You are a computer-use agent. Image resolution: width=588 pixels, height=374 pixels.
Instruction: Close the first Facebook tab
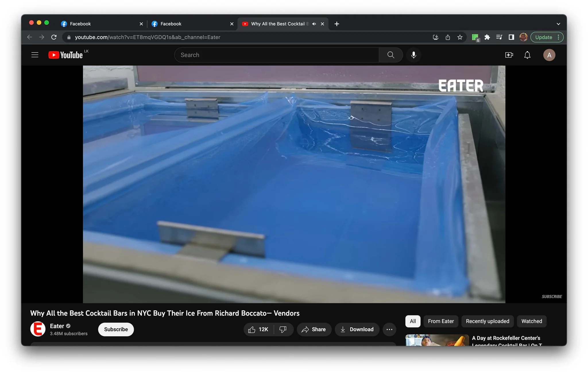pos(141,24)
